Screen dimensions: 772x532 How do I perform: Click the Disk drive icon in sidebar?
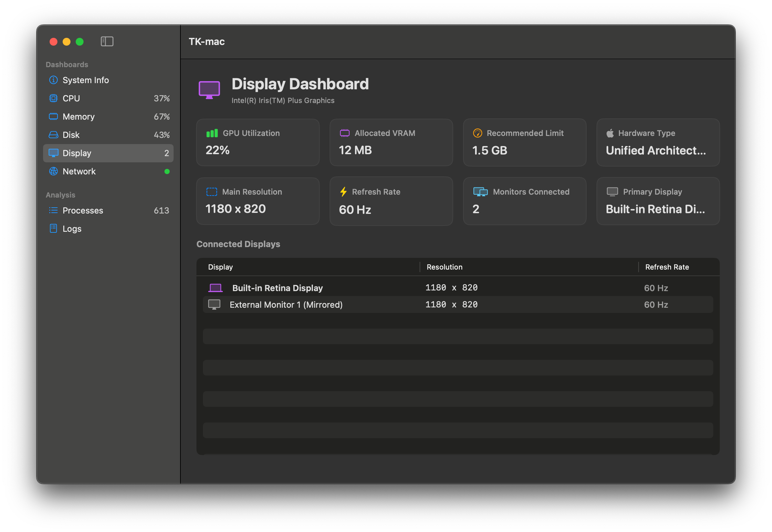coord(54,135)
